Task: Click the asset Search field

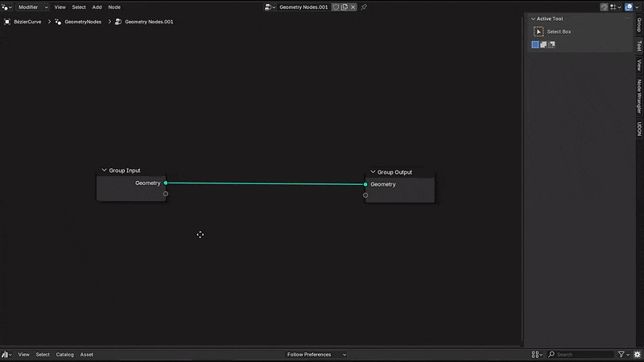Action: click(580, 355)
